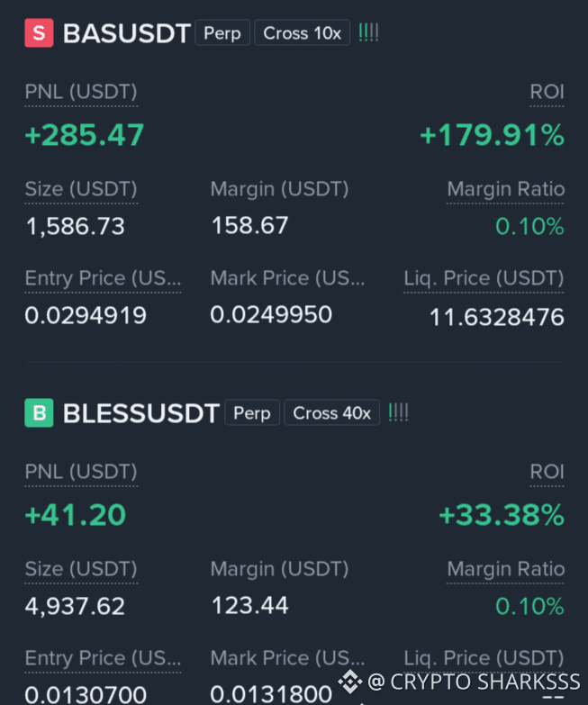Tap the Margin (USDT) value 123.44
This screenshot has height=705, width=588.
250,605
